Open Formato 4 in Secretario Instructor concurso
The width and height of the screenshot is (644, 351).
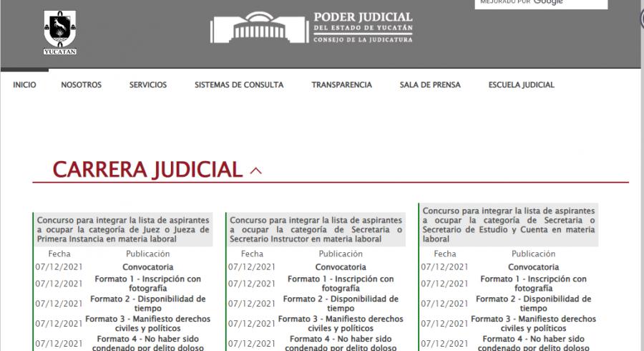click(x=341, y=343)
